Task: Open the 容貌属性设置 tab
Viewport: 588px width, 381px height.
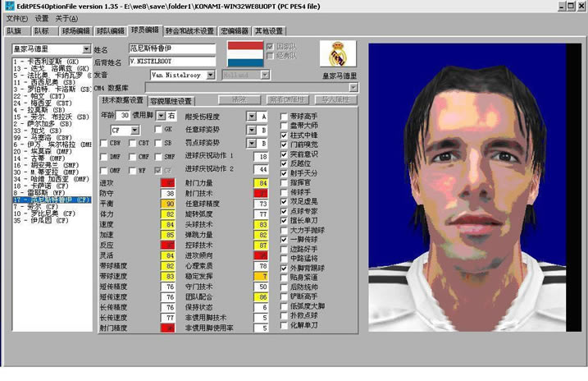Action: click(170, 101)
